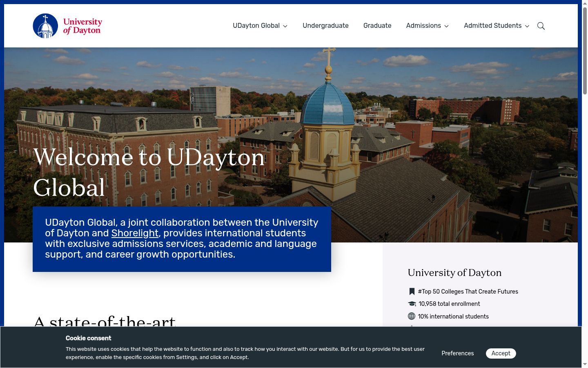Follow the Shorelight link
The image size is (588, 368).
(135, 233)
